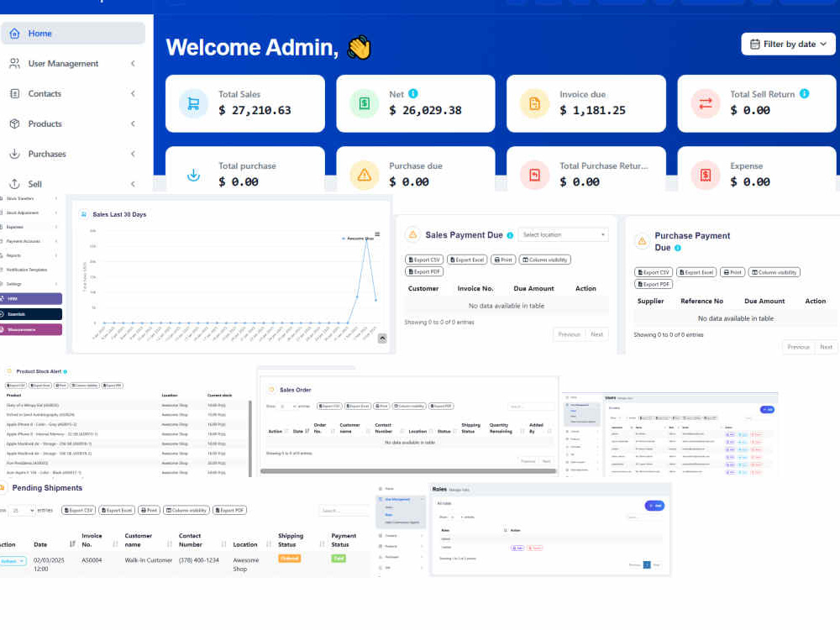840x630 pixels.
Task: Click the Contacts sidebar icon
Action: pos(14,94)
